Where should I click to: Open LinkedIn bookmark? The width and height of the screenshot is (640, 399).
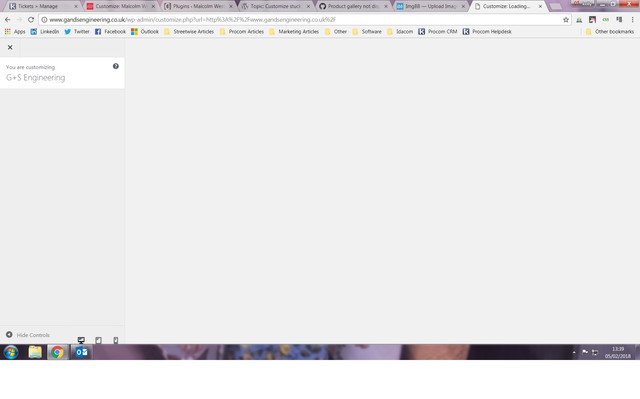[x=44, y=31]
